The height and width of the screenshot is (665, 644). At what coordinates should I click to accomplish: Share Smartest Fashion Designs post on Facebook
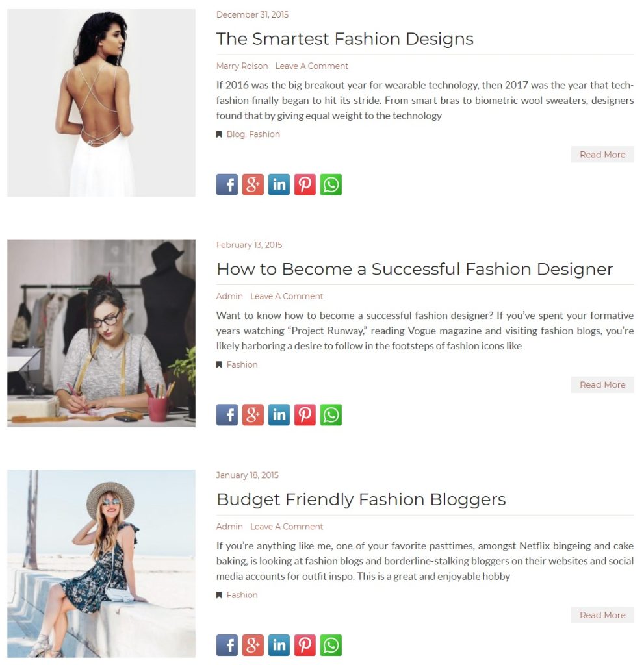(x=227, y=184)
